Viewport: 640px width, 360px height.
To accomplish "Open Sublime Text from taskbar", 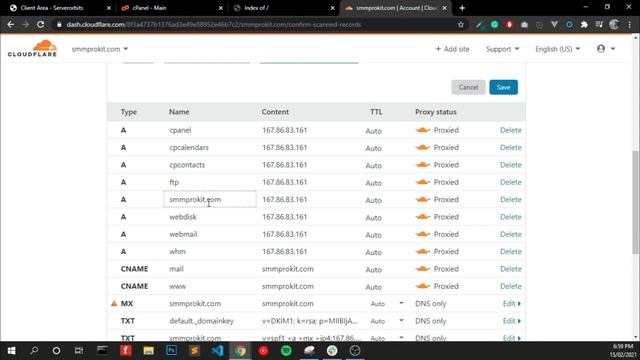I will pyautogui.click(x=194, y=351).
